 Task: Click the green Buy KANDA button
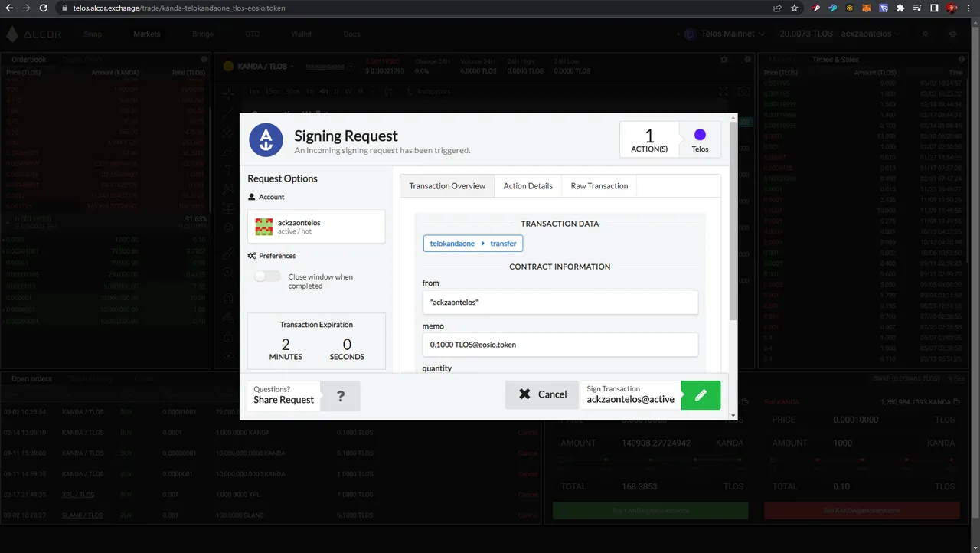coord(650,510)
